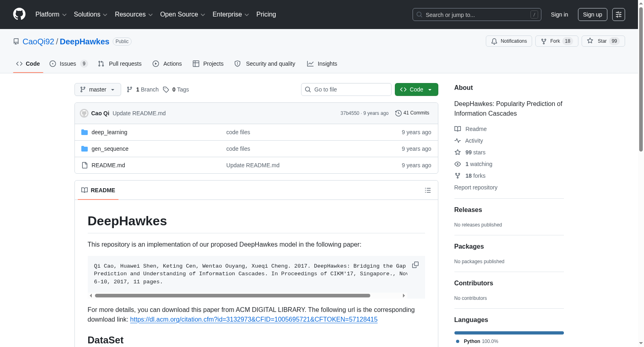644x347 pixels.
Task: Go to the Pricing page
Action: (x=266, y=15)
